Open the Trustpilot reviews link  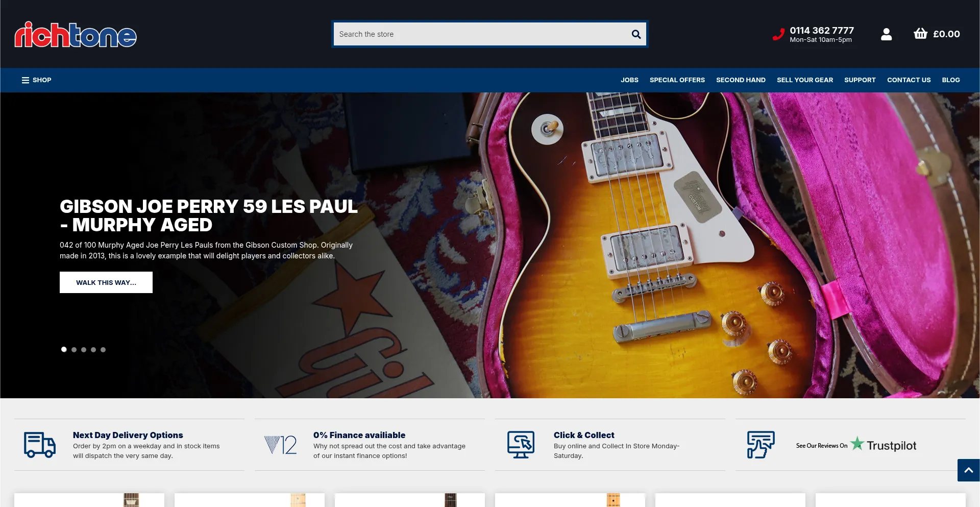[x=856, y=445]
